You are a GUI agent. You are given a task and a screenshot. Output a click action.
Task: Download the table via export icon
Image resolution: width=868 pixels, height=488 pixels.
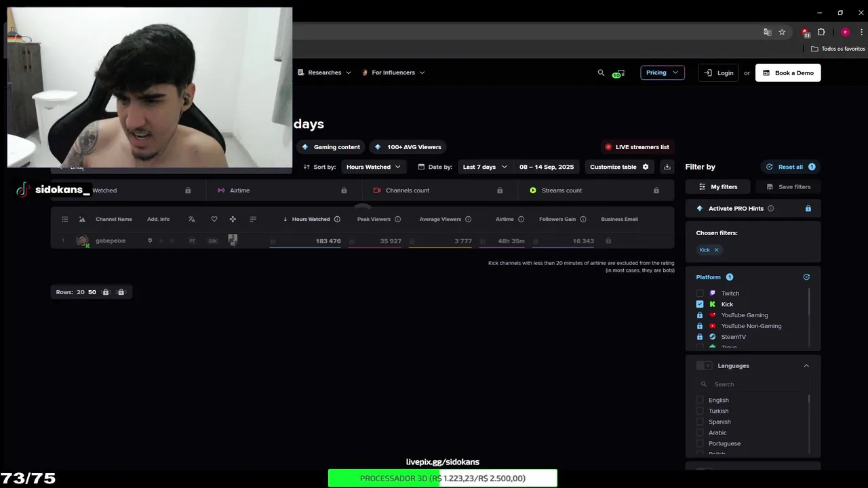pos(667,167)
